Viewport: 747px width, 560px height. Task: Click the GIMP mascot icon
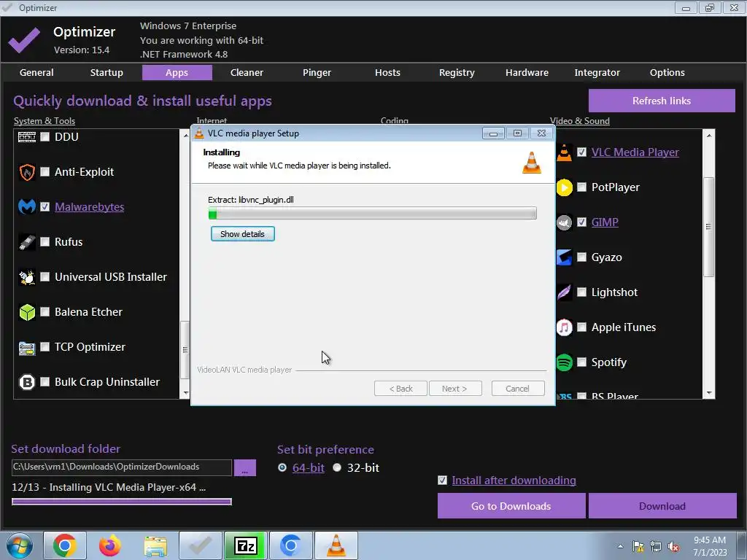click(x=564, y=222)
